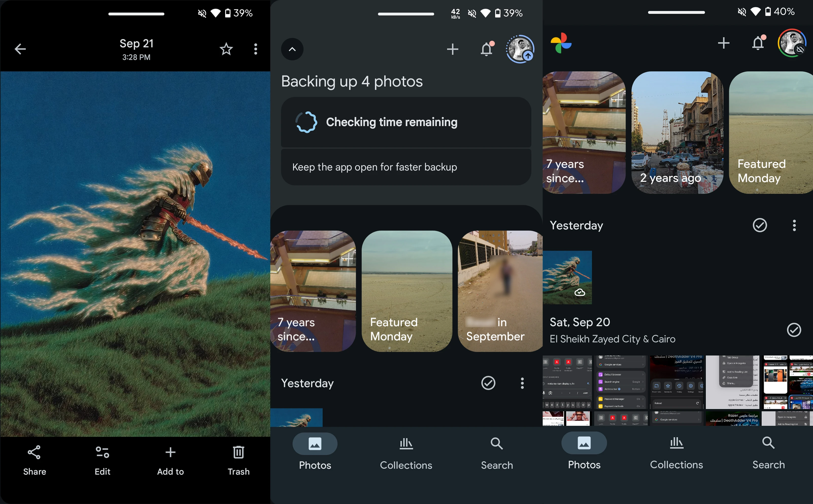Open account avatar with backup-off badge
813x504 pixels.
(x=792, y=43)
